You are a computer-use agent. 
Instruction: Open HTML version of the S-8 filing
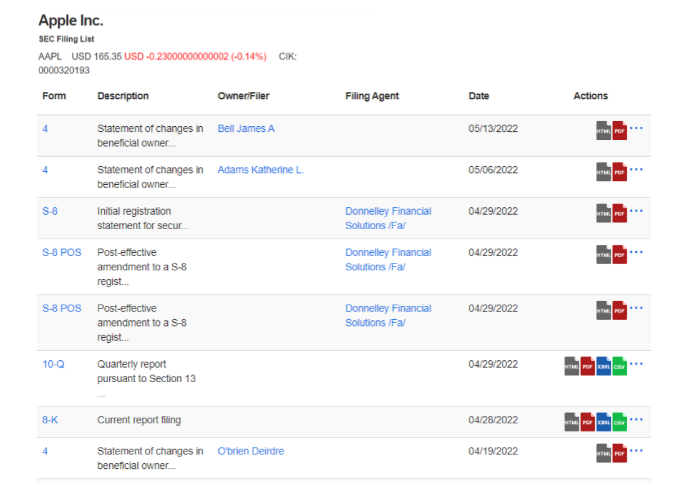click(603, 213)
